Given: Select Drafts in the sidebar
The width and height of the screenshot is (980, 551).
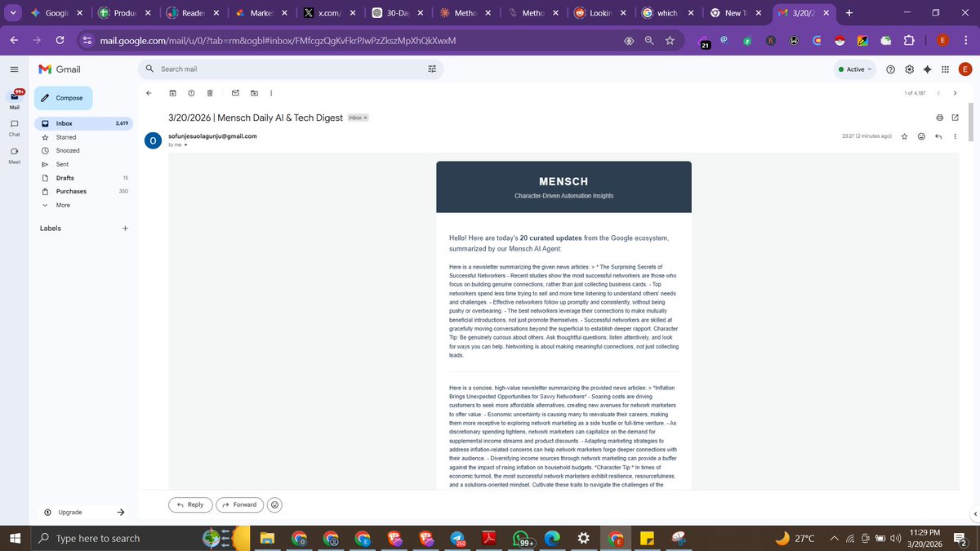Looking at the screenshot, I should point(65,177).
